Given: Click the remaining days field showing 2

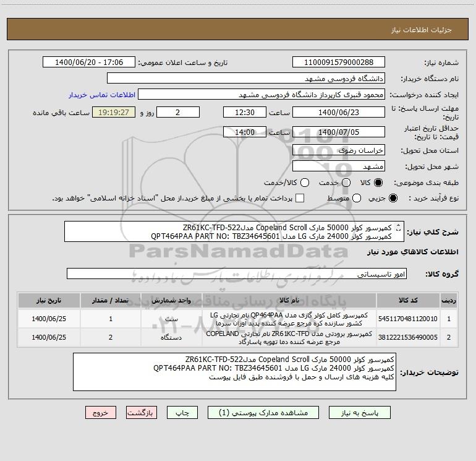Looking at the screenshot, I should click(178, 112).
